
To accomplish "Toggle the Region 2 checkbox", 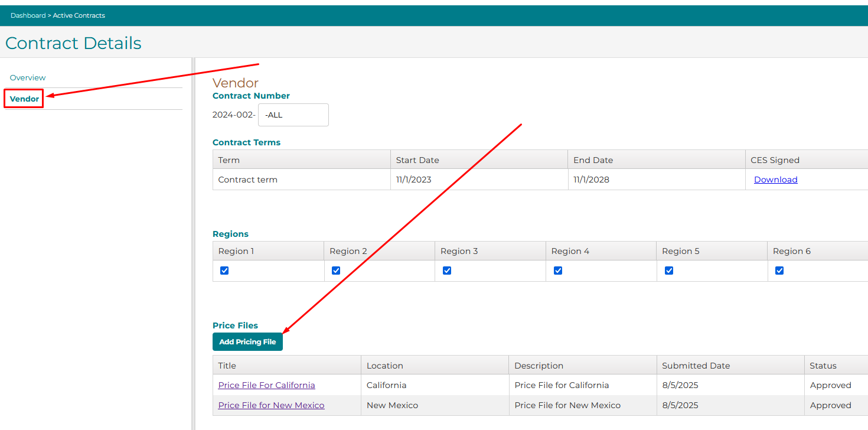I will [x=336, y=271].
